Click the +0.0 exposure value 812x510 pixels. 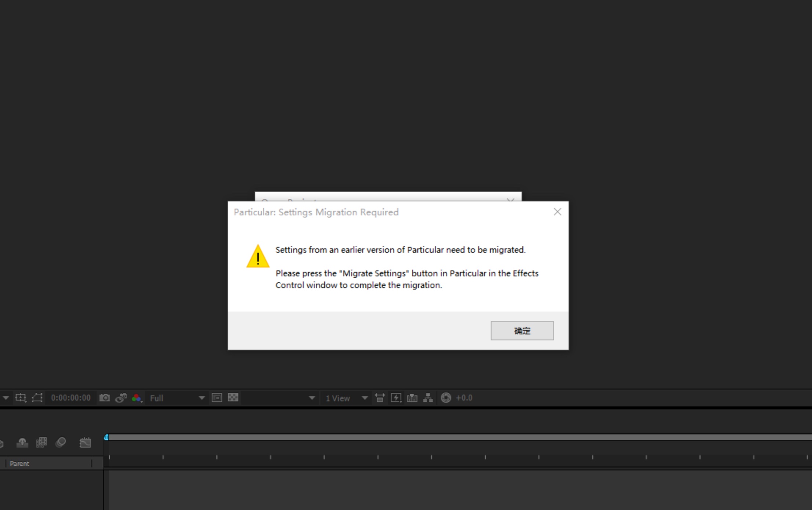tap(464, 398)
